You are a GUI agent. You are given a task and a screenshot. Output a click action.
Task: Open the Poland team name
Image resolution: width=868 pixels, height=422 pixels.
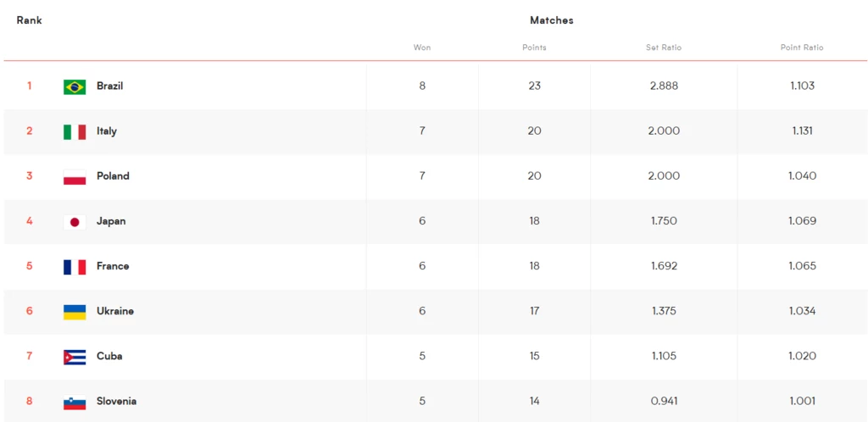point(113,176)
